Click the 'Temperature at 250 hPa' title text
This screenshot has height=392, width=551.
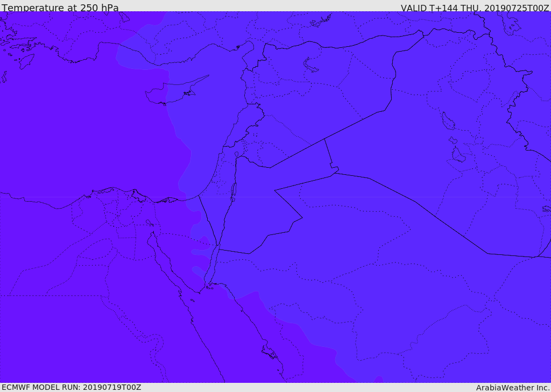[60, 8]
